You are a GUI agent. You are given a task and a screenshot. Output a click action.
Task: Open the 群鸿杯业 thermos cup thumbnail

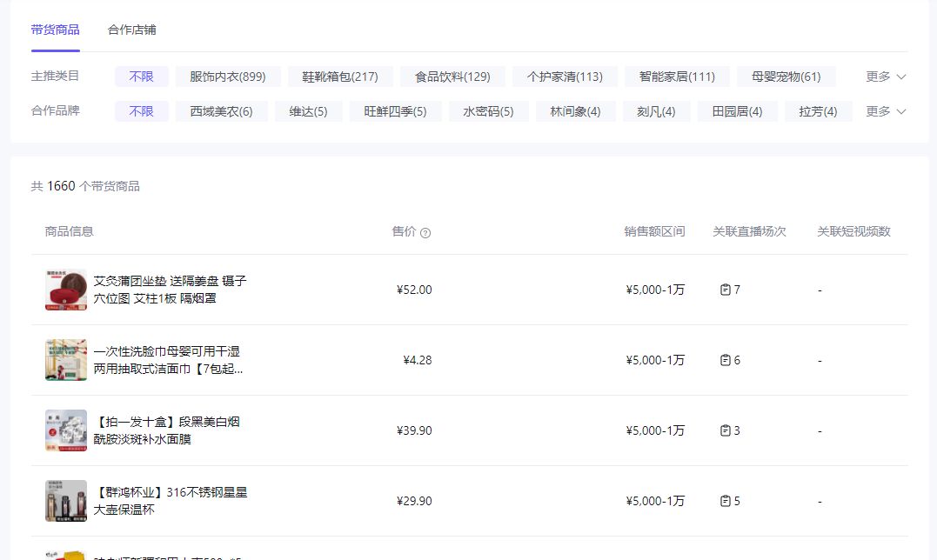[66, 501]
